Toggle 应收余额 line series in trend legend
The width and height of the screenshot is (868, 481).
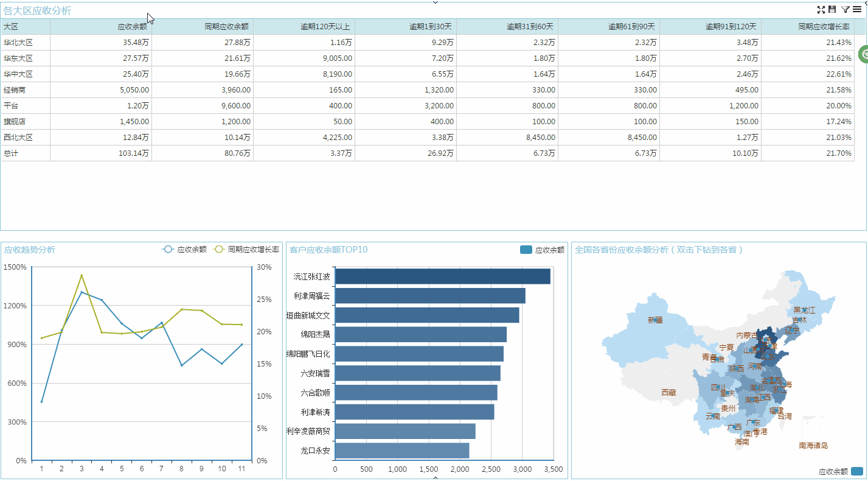point(184,250)
